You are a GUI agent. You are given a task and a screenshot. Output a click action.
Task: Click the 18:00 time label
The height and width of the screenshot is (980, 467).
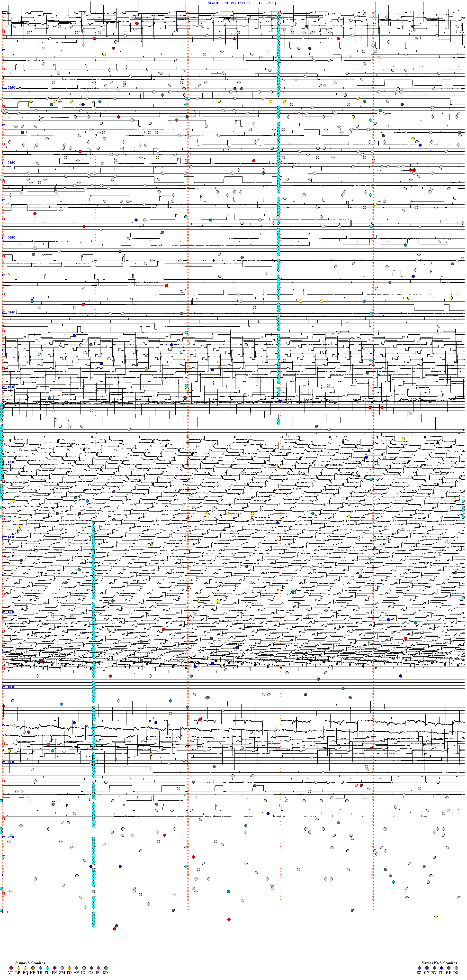pyautogui.click(x=11, y=687)
